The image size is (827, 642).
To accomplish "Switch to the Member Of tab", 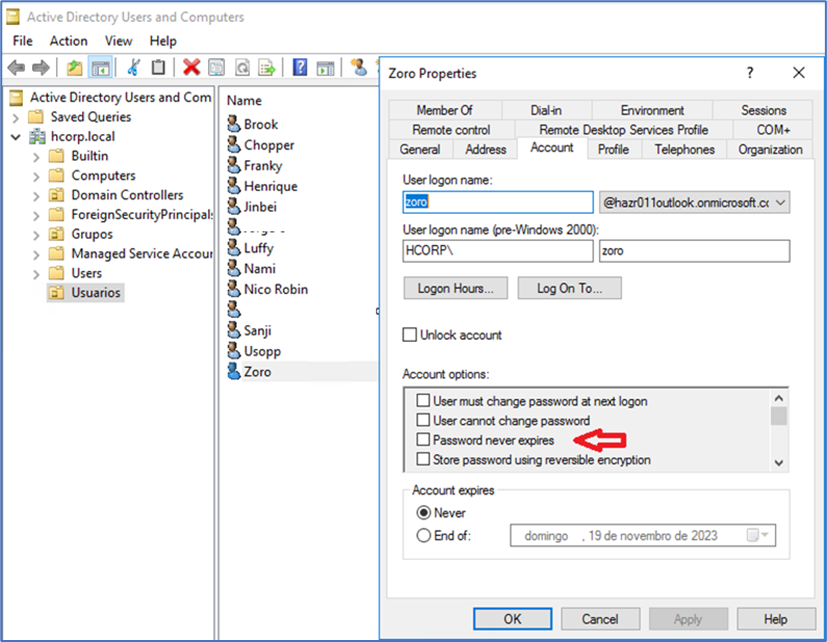I will click(x=444, y=110).
